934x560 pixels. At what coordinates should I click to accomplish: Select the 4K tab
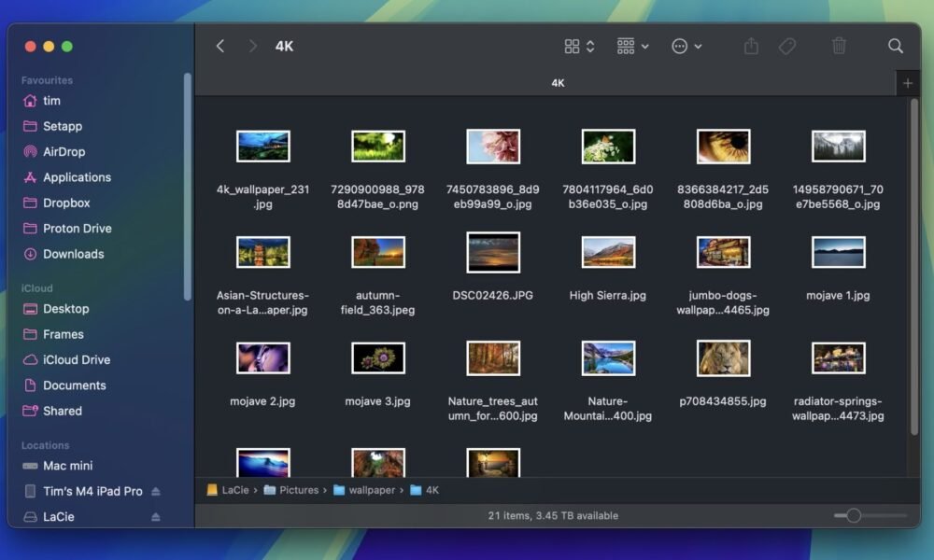click(558, 83)
